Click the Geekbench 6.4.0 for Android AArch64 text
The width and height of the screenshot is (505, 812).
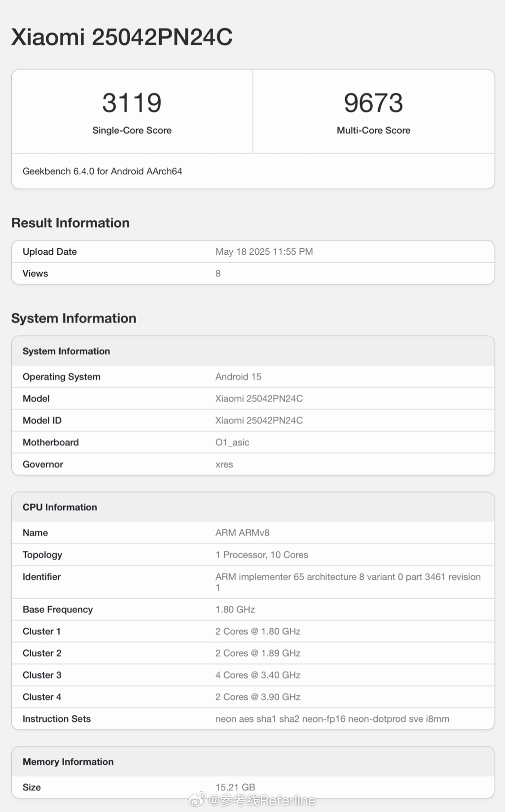(x=102, y=171)
